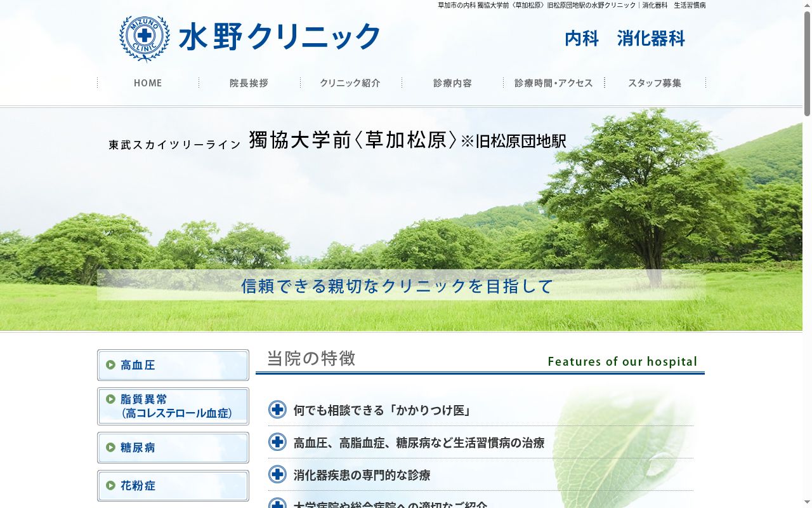812x508 pixels.
Task: Click the 糖尿病 sidebar button
Action: pos(173,448)
